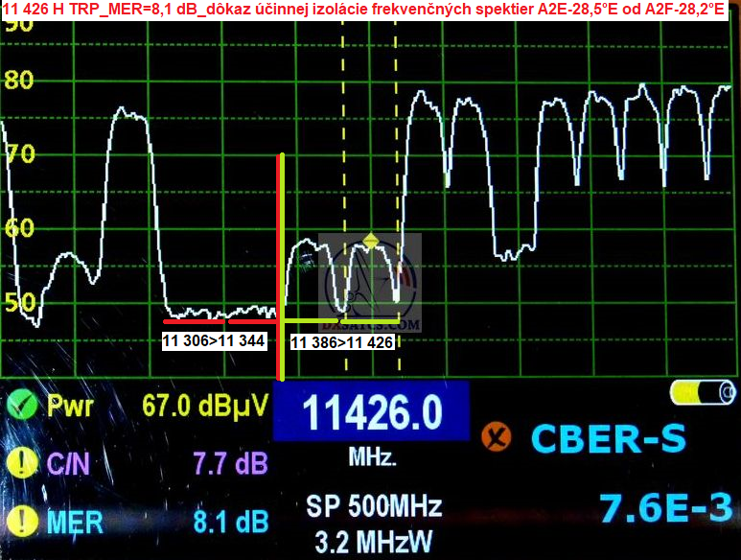Click the yellow warning icon beside MER
Image resolution: width=741 pixels, height=560 pixels.
coord(20,522)
